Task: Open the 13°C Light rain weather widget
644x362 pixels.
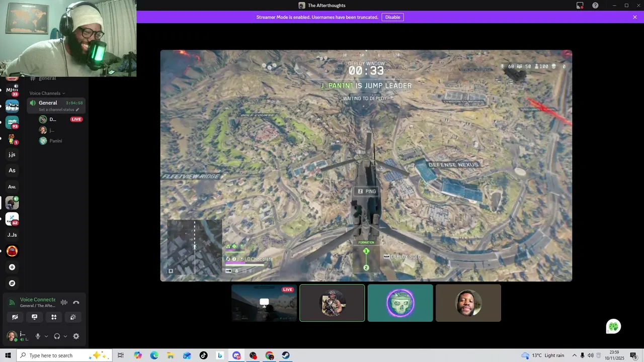Action: pos(543,355)
